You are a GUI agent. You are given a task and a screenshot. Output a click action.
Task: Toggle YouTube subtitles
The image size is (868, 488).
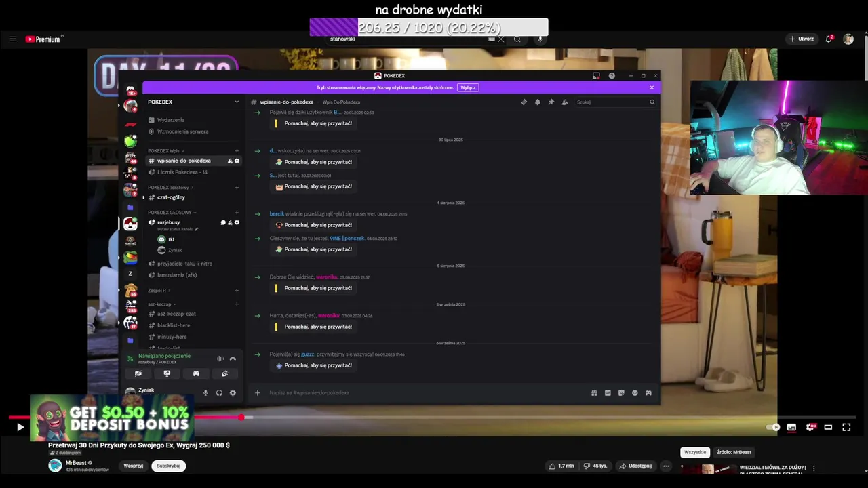[x=791, y=427]
